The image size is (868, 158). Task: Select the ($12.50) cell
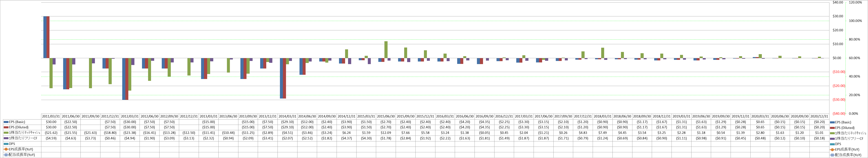pyautogui.click(x=189, y=133)
